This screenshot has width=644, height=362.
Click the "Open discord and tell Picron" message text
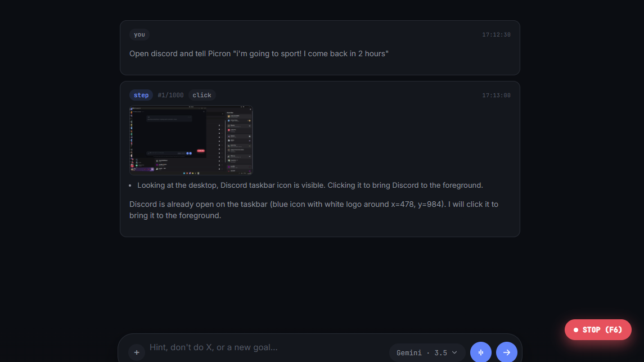tap(259, 54)
